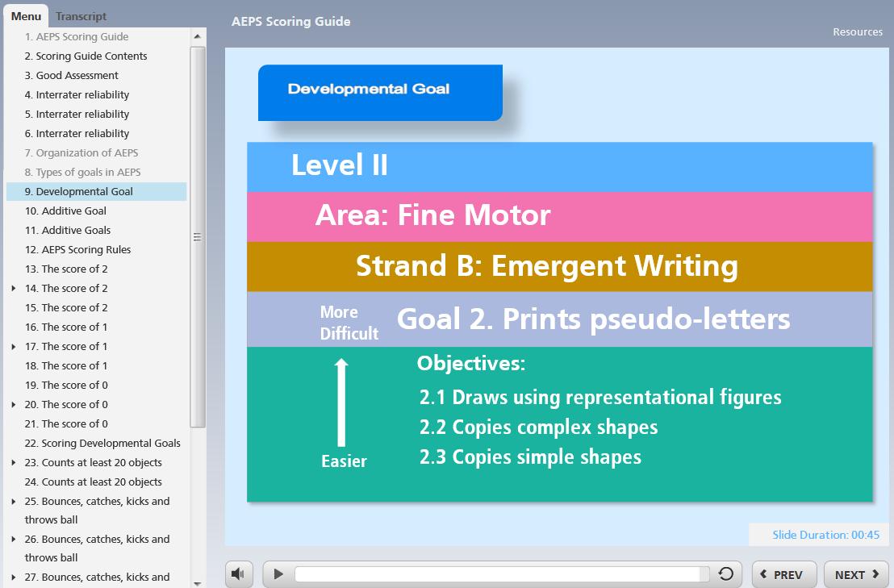Open slide 16. The score of 1
894x588 pixels.
click(66, 327)
